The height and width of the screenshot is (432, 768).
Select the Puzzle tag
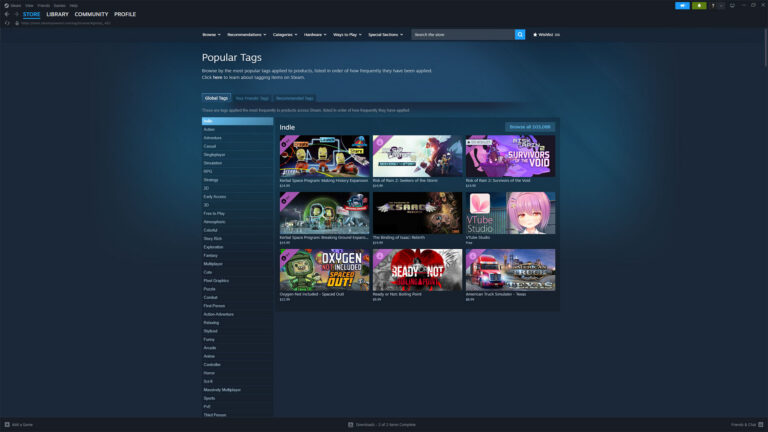click(x=237, y=289)
